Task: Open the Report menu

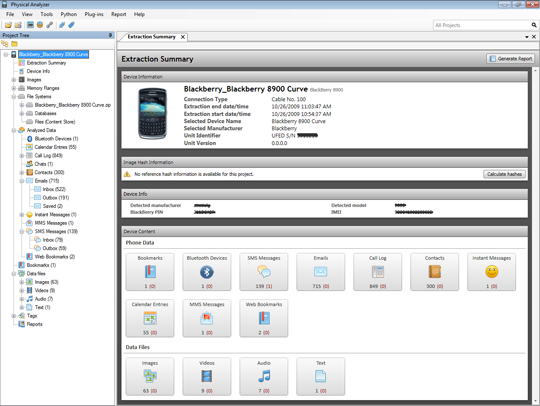Action: (x=118, y=14)
